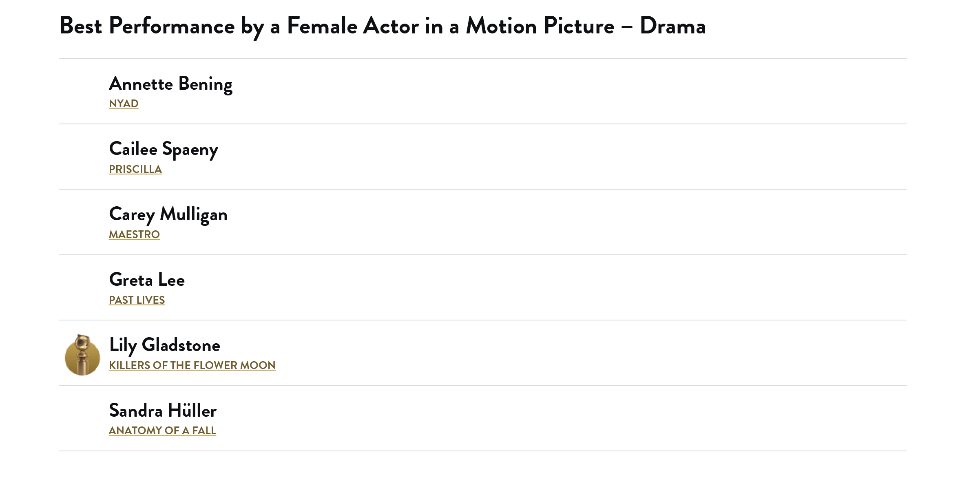Image resolution: width=980 pixels, height=486 pixels.
Task: Open Killers of the Flower Moon link
Action: click(x=192, y=365)
